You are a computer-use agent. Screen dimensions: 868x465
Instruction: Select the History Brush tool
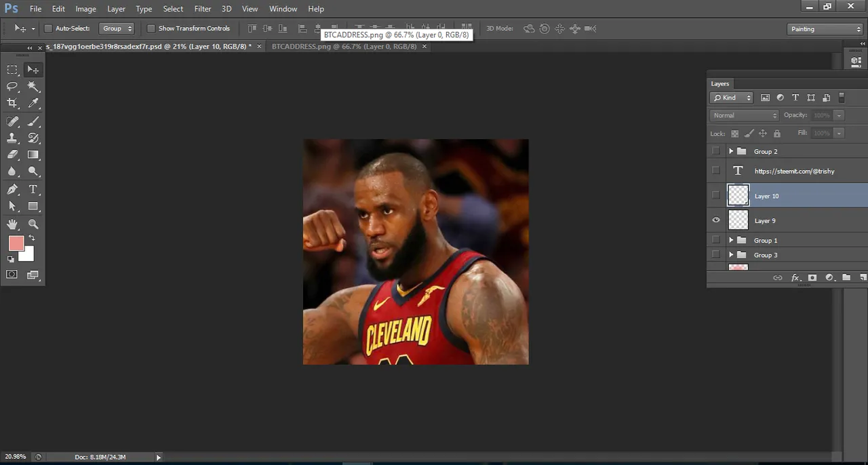(33, 138)
